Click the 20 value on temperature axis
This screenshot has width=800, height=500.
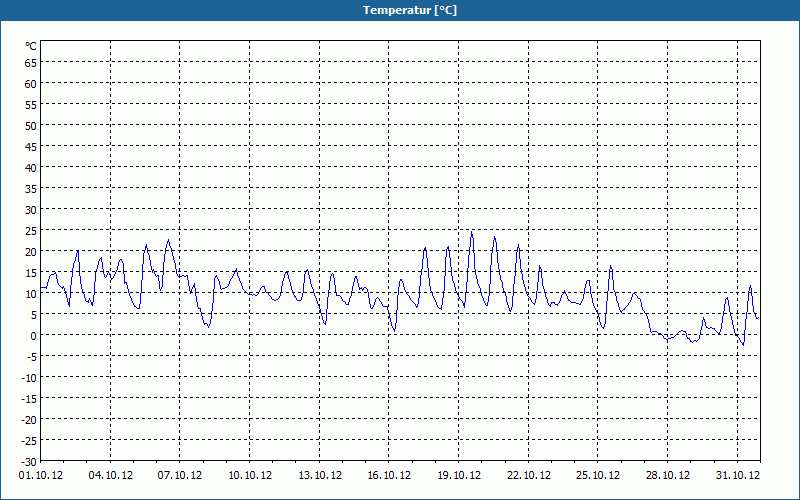pos(31,252)
